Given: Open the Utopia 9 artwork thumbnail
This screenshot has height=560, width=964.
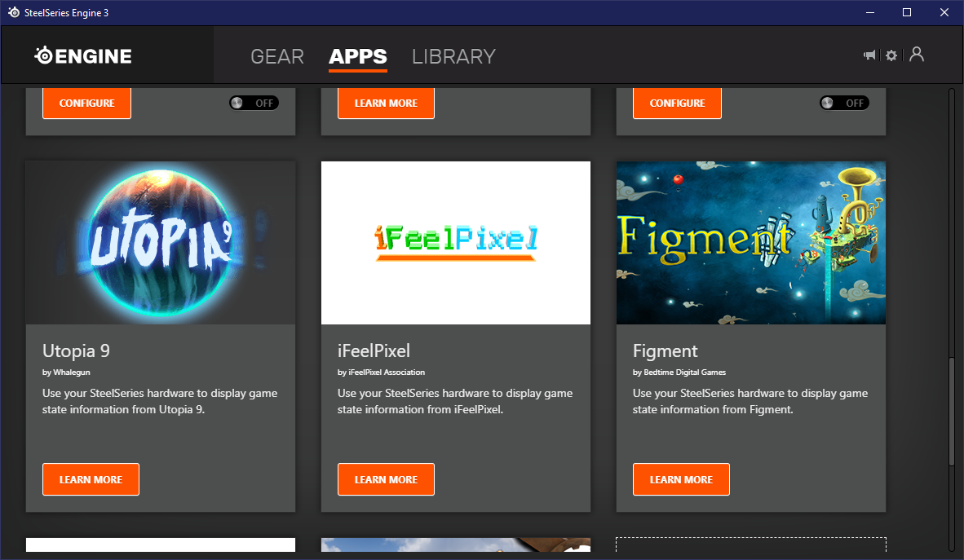Looking at the screenshot, I should 161,243.
